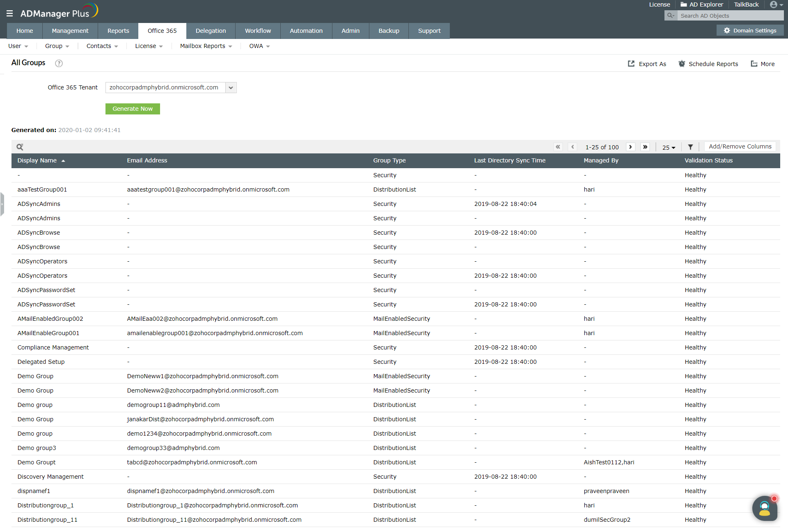The image size is (788, 532).
Task: Click the help question mark next to All Groups
Action: (59, 64)
